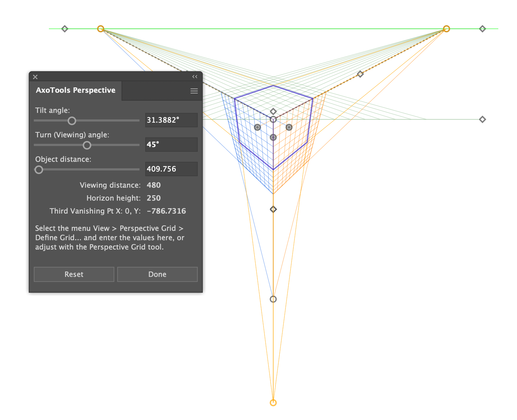
Task: Select the Object distance value field
Action: (171, 169)
